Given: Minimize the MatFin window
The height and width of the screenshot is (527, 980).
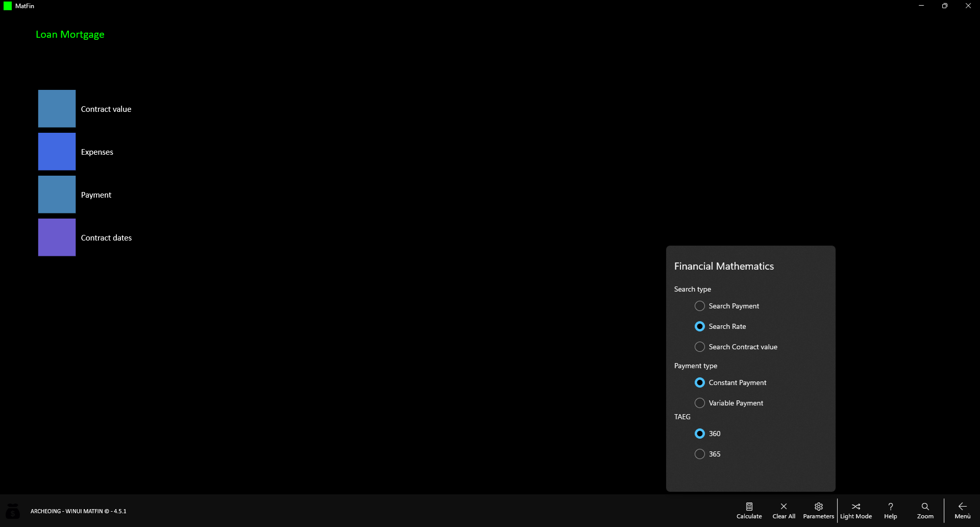Looking at the screenshot, I should [921, 6].
